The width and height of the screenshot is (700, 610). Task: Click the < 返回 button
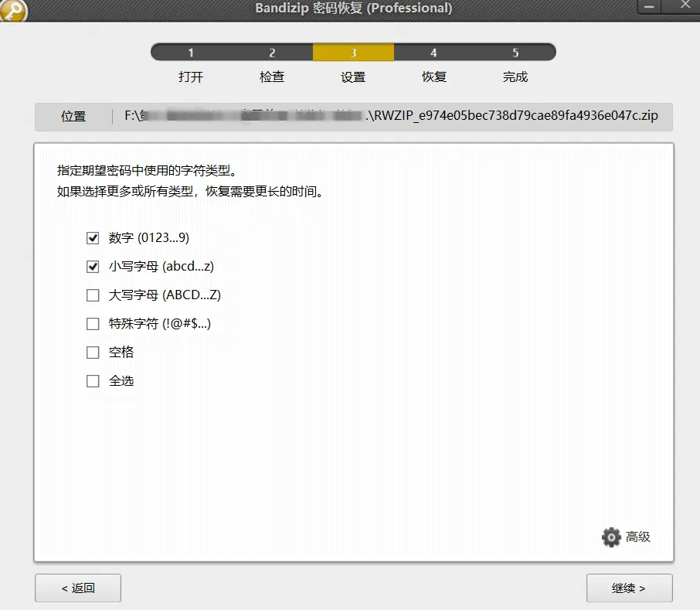78,588
